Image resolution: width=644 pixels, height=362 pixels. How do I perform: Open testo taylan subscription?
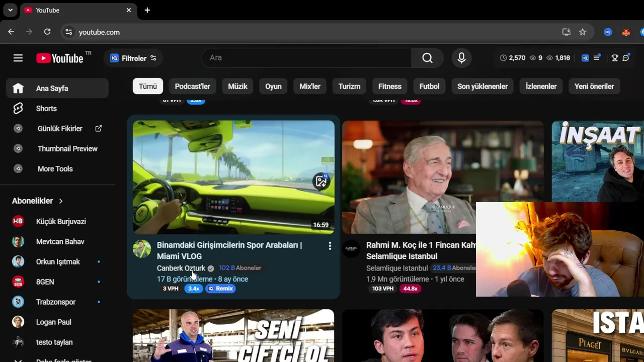point(57,342)
